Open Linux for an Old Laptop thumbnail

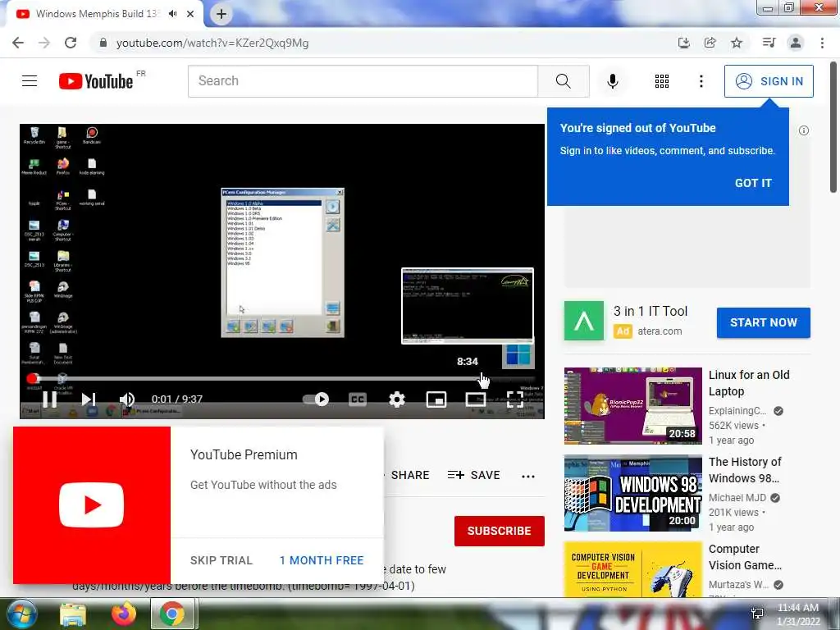click(632, 405)
